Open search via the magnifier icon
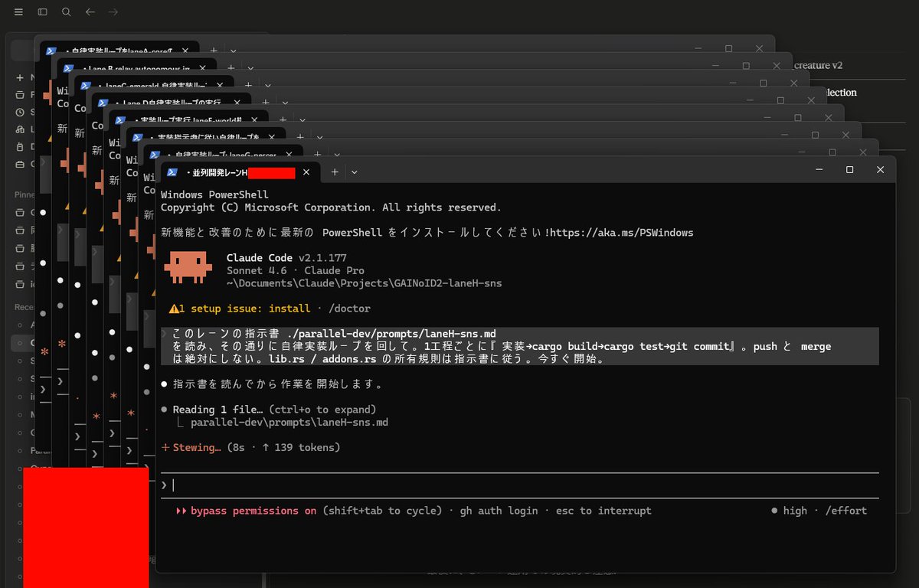This screenshot has height=588, width=919. (67, 12)
